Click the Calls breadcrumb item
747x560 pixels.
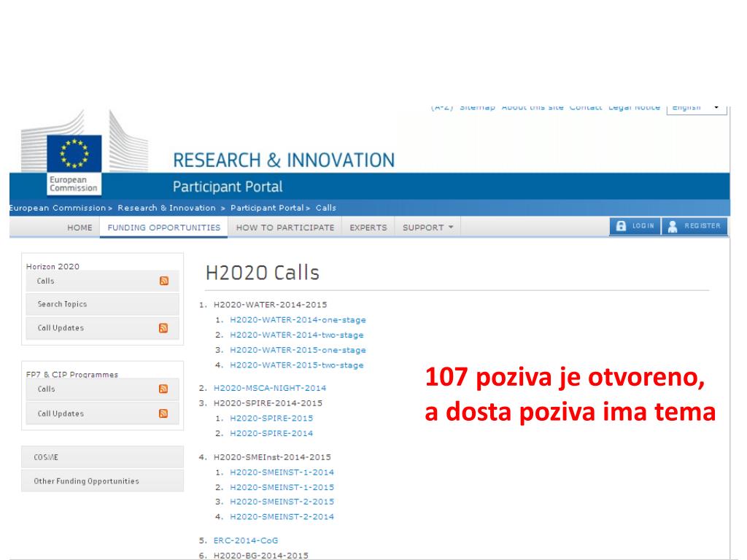click(x=326, y=208)
